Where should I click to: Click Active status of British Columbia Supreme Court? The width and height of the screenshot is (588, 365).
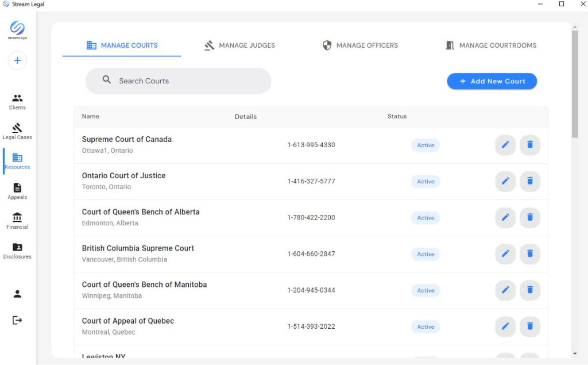tap(425, 254)
